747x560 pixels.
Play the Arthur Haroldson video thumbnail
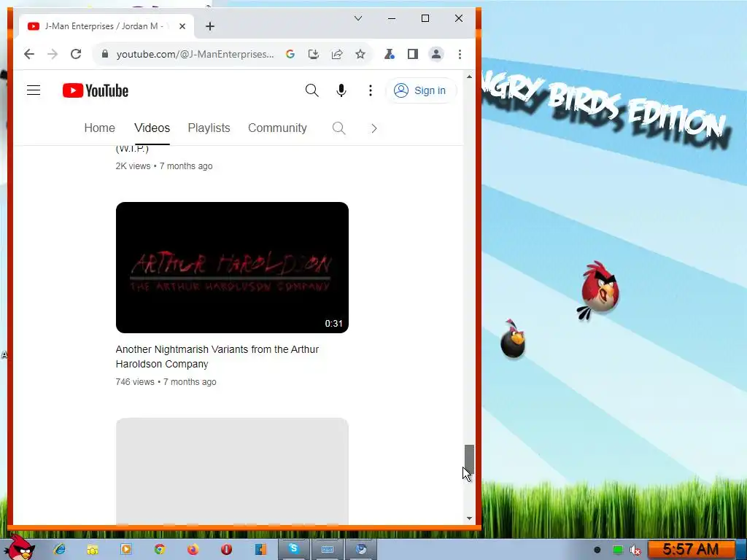tap(232, 268)
